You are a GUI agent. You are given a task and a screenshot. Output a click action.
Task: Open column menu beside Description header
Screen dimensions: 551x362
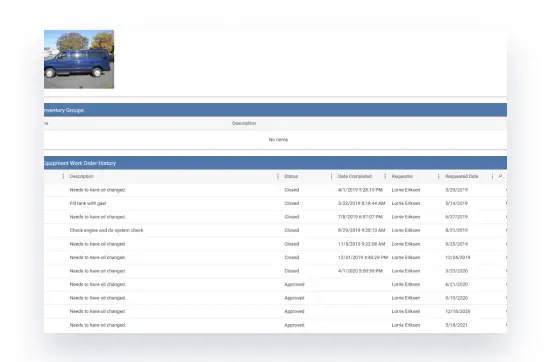63,176
